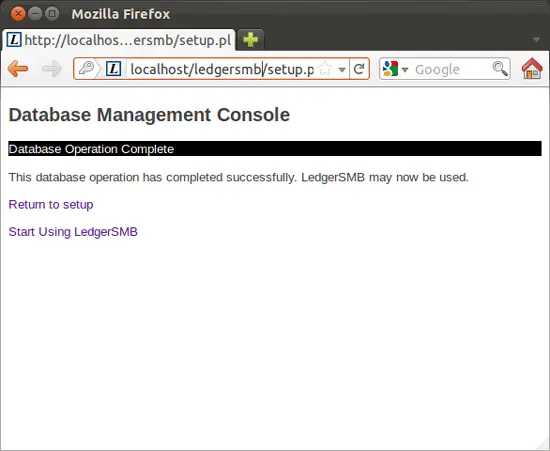
Task: Maximize the Firefox window
Action: (52, 14)
